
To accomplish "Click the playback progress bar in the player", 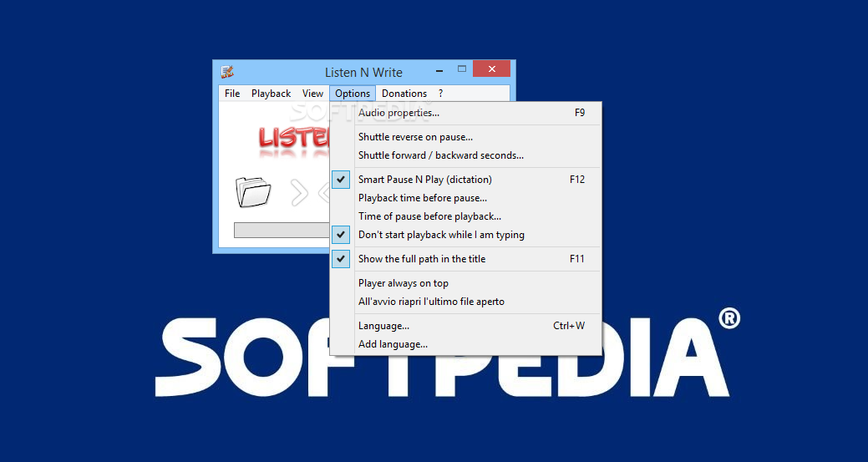I will coord(282,231).
